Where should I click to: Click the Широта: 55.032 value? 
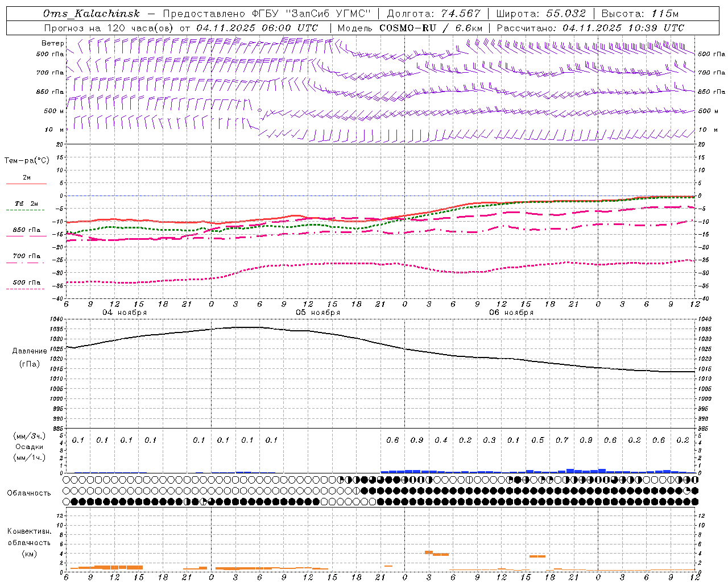click(x=541, y=14)
